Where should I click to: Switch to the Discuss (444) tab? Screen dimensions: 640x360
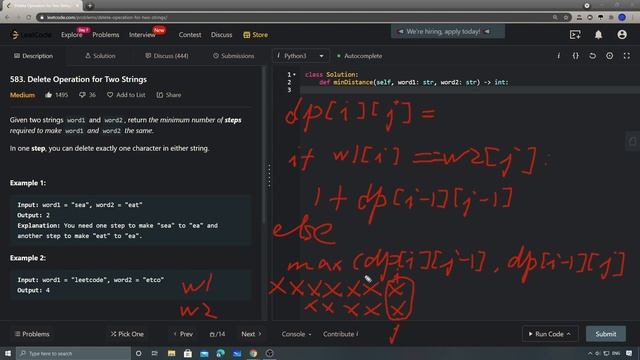pyautogui.click(x=167, y=56)
